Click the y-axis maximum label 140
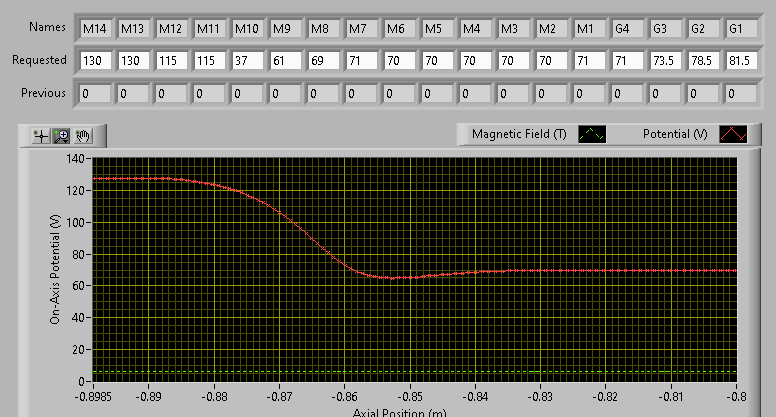Viewport: 776px width, 417px height. point(75,159)
